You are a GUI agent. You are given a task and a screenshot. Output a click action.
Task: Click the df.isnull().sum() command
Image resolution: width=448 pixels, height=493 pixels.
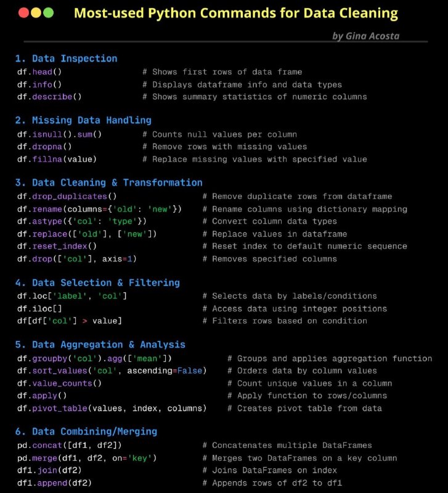pos(59,134)
